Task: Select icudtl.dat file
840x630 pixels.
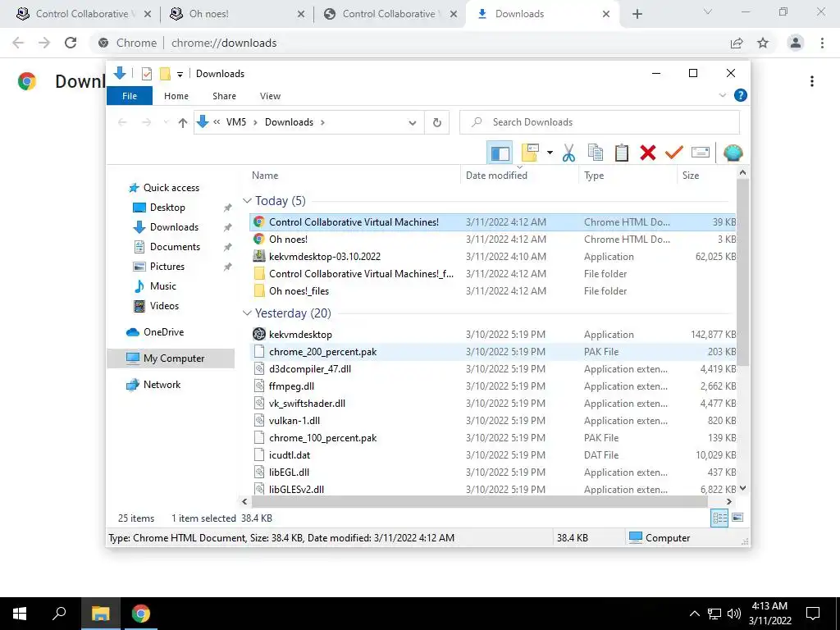Action: (x=493, y=454)
